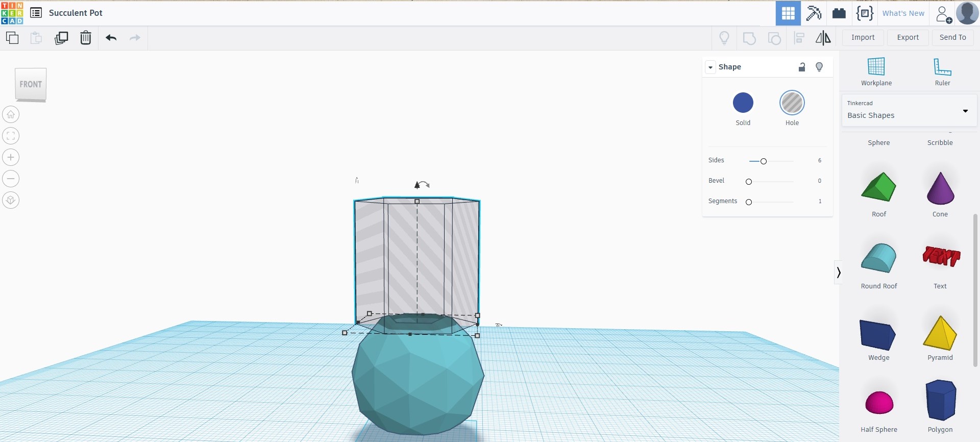Click the Scribble shape label
This screenshot has height=442, width=980.
pyautogui.click(x=940, y=143)
